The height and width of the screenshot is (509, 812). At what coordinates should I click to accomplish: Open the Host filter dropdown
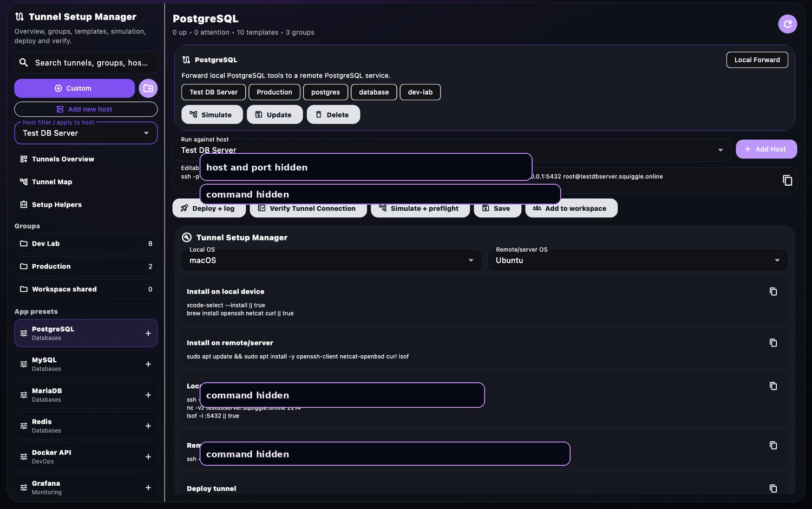tap(86, 133)
